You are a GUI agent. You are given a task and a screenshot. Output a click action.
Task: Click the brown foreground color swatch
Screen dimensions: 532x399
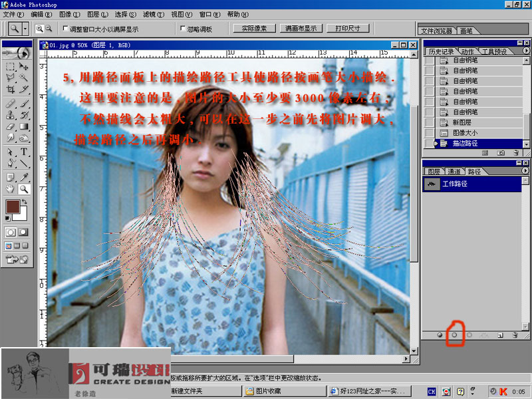tap(12, 207)
